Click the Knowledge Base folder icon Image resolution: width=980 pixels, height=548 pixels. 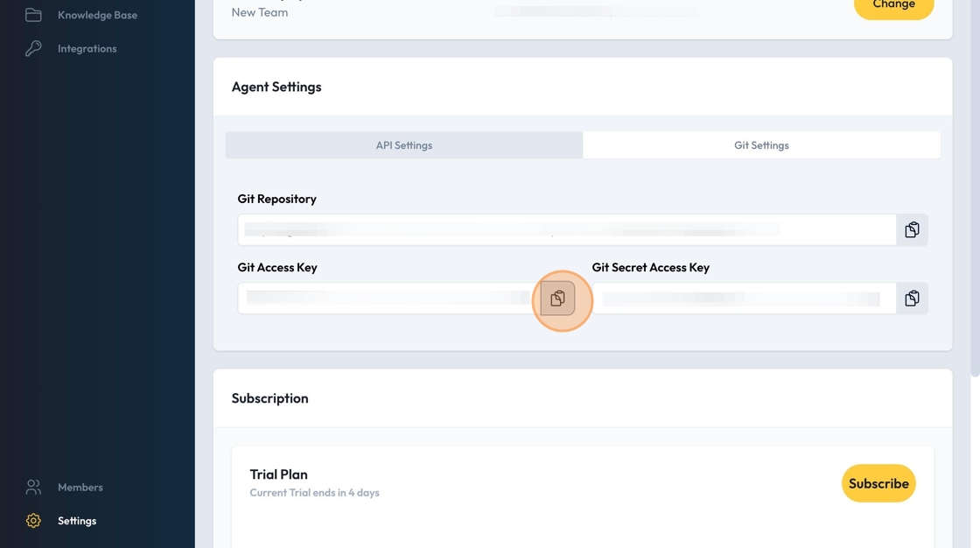(33, 15)
